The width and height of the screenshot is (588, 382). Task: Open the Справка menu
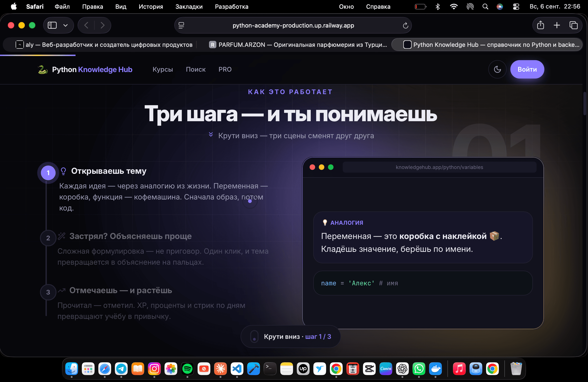[x=378, y=7]
